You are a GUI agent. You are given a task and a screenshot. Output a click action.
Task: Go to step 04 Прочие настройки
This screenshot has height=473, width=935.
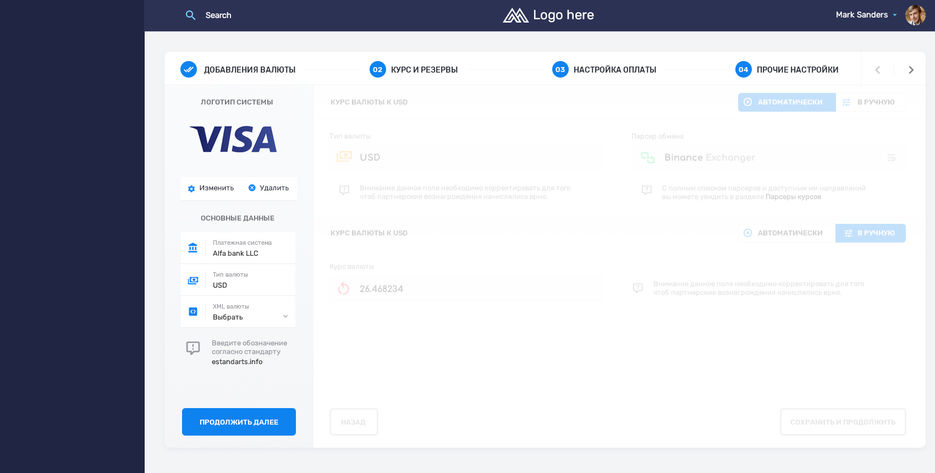coord(787,70)
